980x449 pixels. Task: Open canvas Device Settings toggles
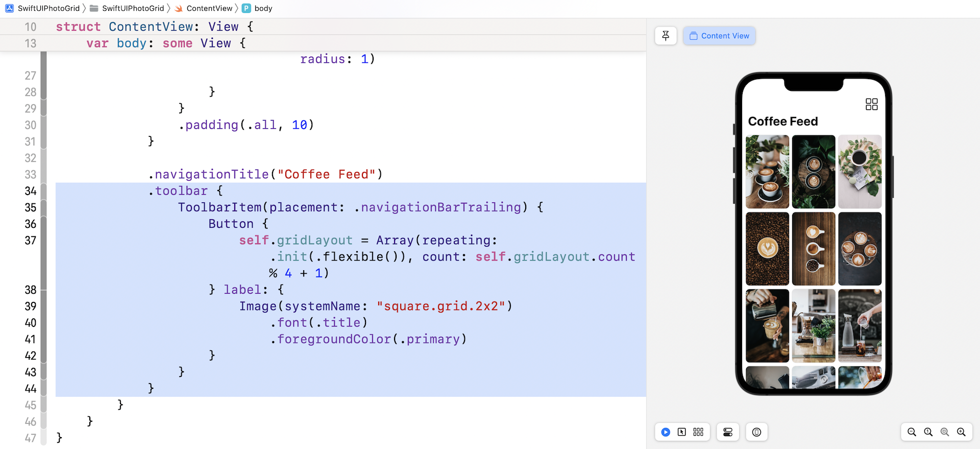click(728, 432)
